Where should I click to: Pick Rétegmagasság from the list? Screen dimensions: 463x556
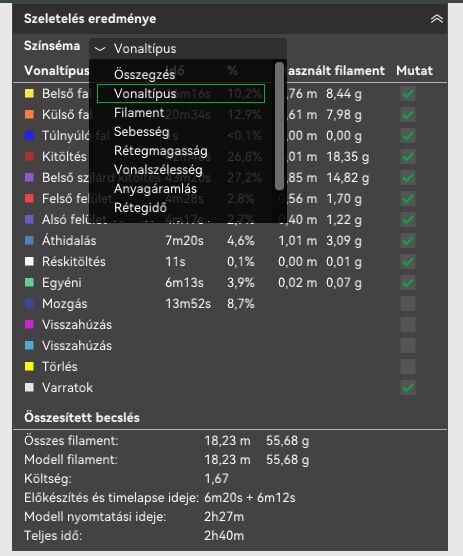(x=161, y=151)
